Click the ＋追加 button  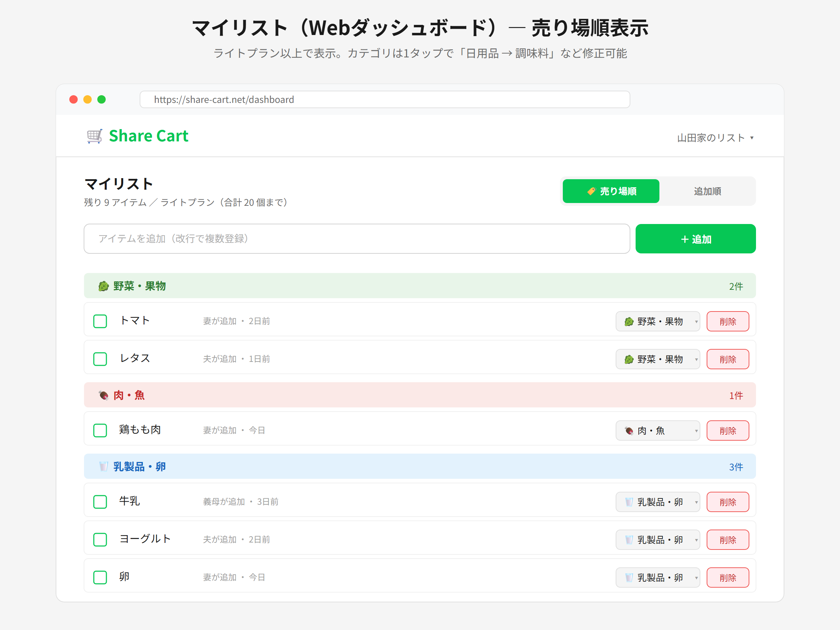[696, 238]
